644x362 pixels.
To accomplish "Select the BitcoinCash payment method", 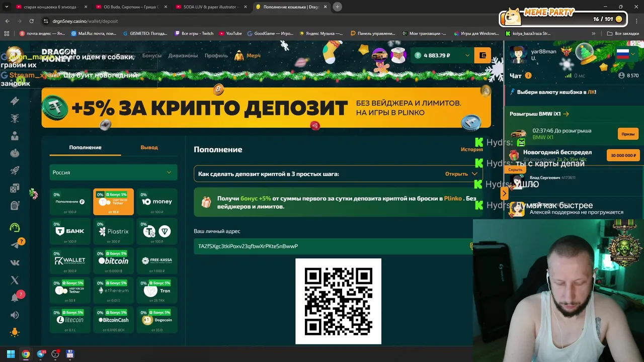I will click(114, 320).
